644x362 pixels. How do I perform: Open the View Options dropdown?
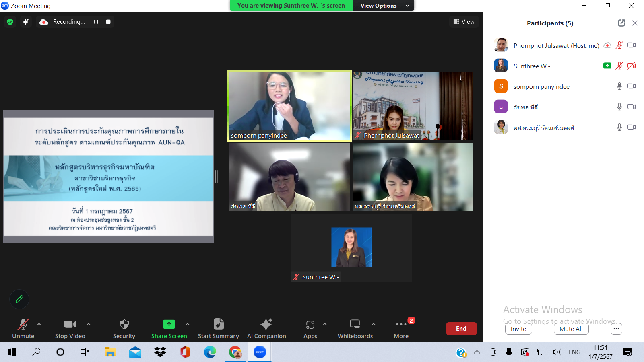coord(384,6)
